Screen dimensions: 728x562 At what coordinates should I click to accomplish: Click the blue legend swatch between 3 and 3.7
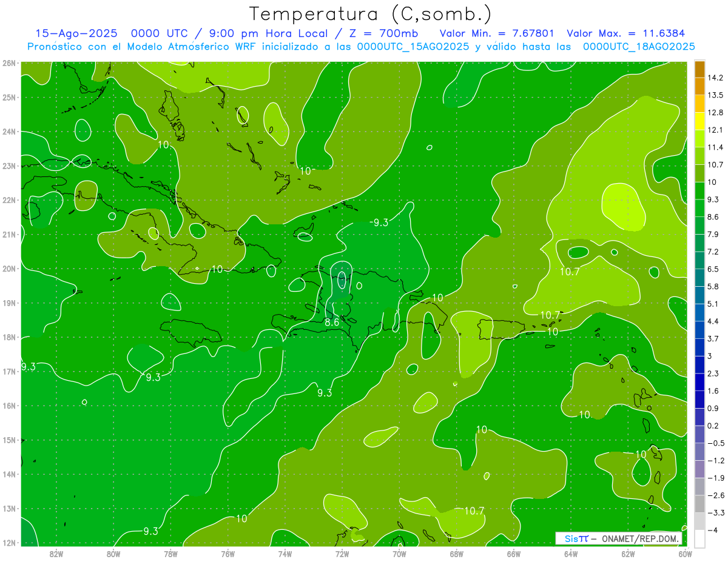[700, 347]
